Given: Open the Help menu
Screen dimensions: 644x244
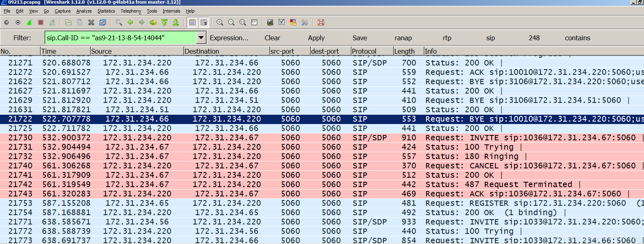Looking at the screenshot, I should (190, 11).
